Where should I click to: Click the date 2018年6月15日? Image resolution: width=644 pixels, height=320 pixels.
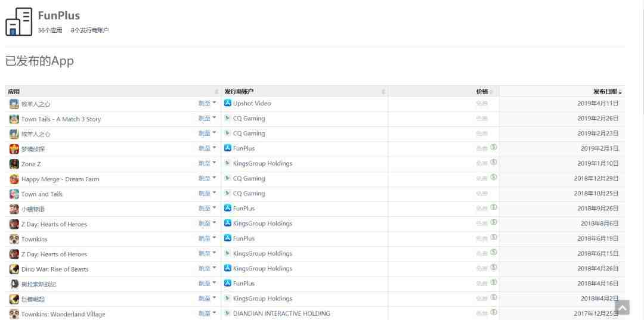point(598,253)
